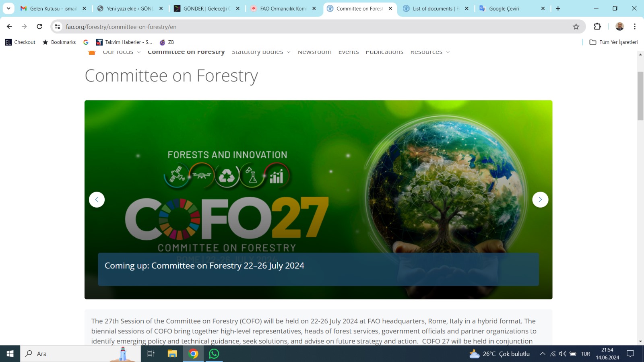644x362 pixels.
Task: Close the FAO Ormancılık Kom tab
Action: pos(314,8)
